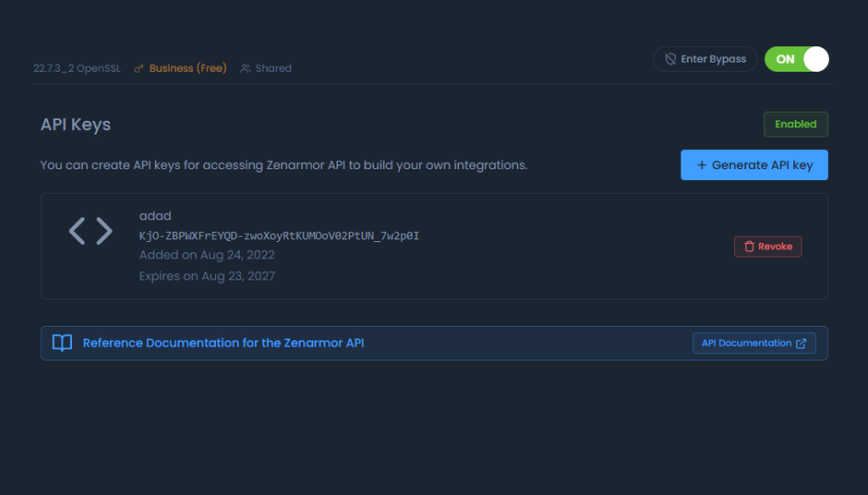Revoke the adad API key
868x495 pixels.
767,247
